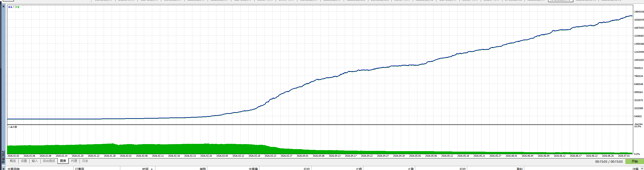
Task: Click the 类型 type column header
Action: tap(203, 169)
